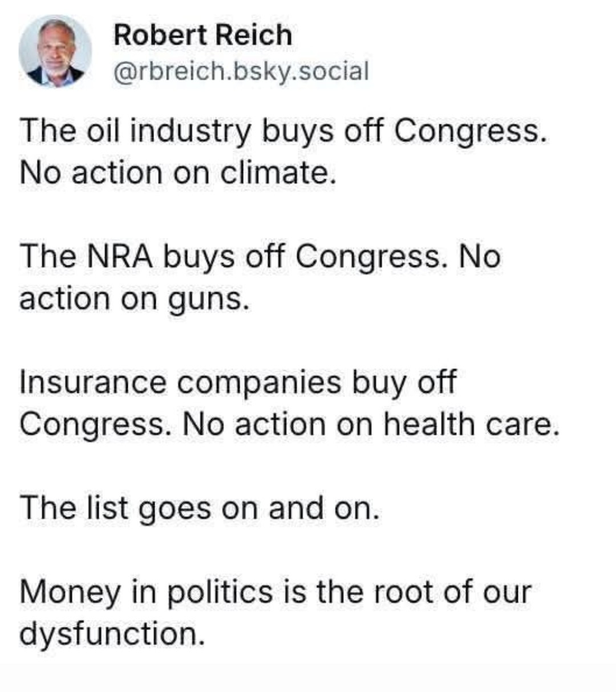The width and height of the screenshot is (616, 692).
Task: Select the sentence 'The list goes on and on.'
Action: click(x=199, y=508)
